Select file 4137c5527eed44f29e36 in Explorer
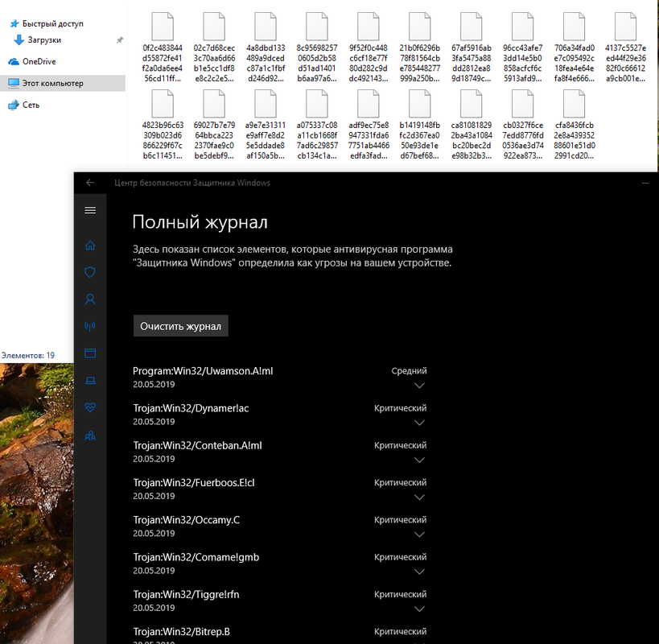659x644 pixels. (626, 47)
